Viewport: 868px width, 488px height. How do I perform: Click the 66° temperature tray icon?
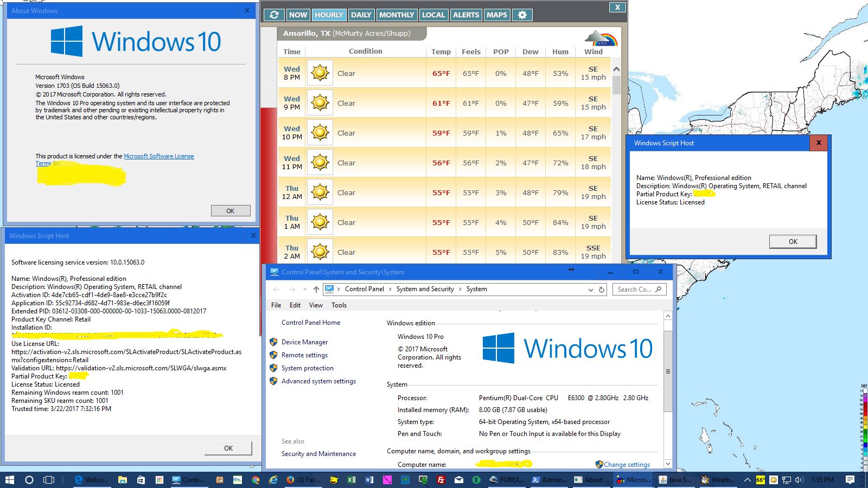[760, 480]
